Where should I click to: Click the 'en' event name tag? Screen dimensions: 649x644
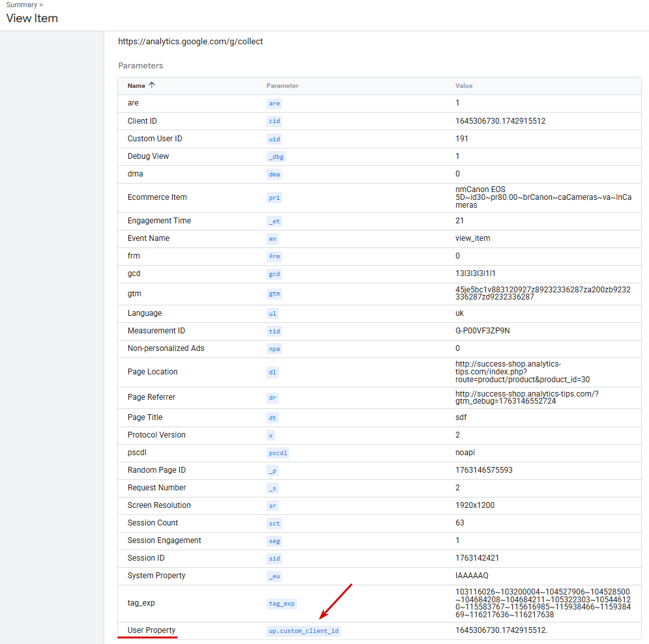tap(272, 238)
